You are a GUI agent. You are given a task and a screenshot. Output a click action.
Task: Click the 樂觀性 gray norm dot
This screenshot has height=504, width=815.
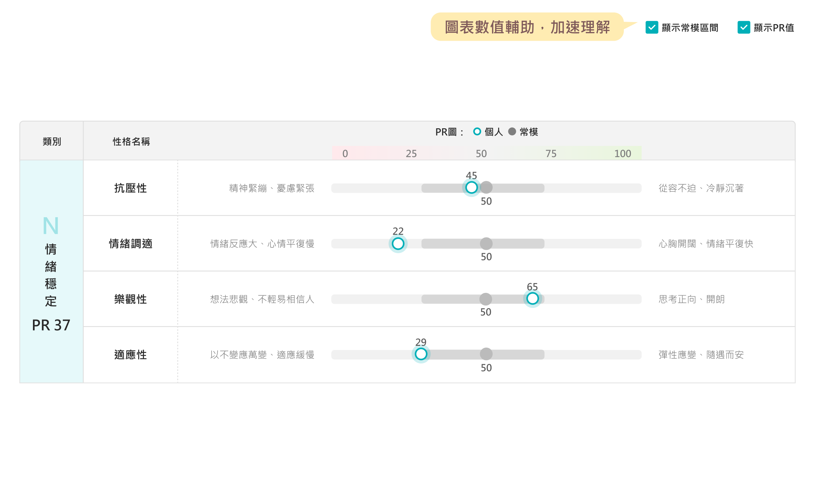coord(486,299)
